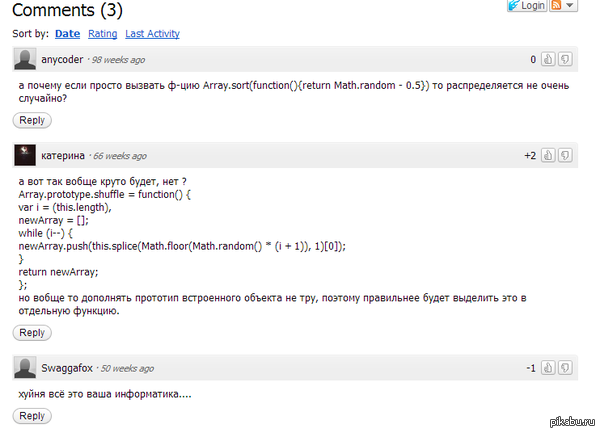Like the Swaggafox comment
The width and height of the screenshot is (600, 433).
pos(549,368)
